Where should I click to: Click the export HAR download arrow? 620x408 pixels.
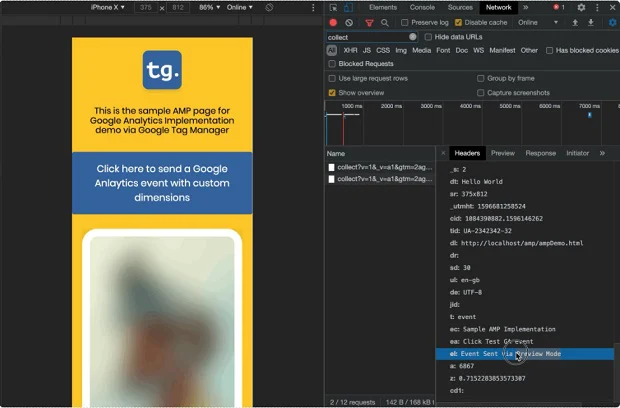coord(590,23)
